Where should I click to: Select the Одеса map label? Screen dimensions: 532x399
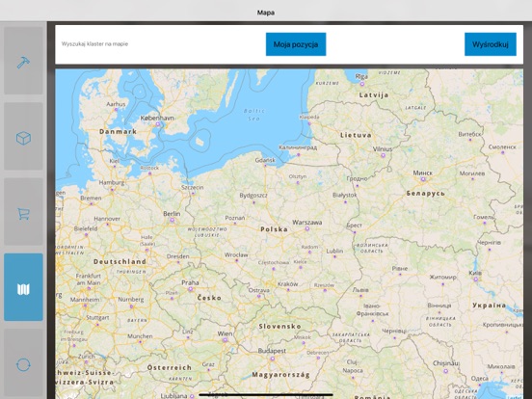(480, 379)
